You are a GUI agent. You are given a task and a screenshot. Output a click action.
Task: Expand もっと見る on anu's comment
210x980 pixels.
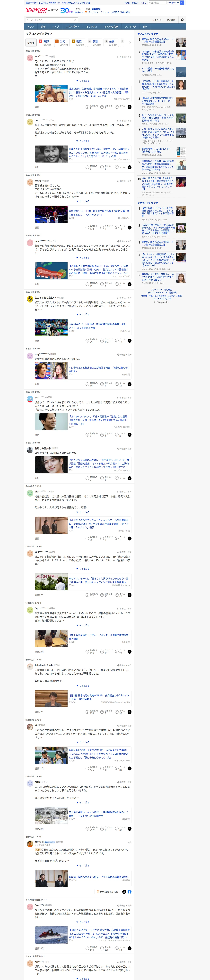coord(83,81)
